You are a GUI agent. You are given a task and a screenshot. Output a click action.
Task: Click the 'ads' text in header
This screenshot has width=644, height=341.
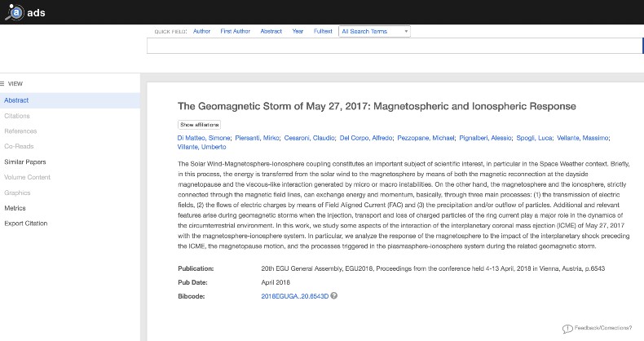[x=36, y=13]
